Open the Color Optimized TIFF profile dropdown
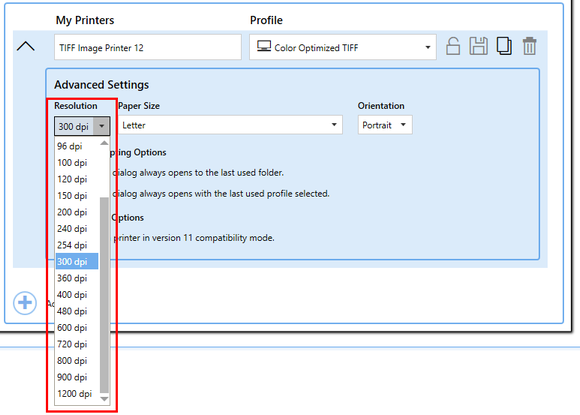Viewport: 580px width, 415px height. point(343,47)
